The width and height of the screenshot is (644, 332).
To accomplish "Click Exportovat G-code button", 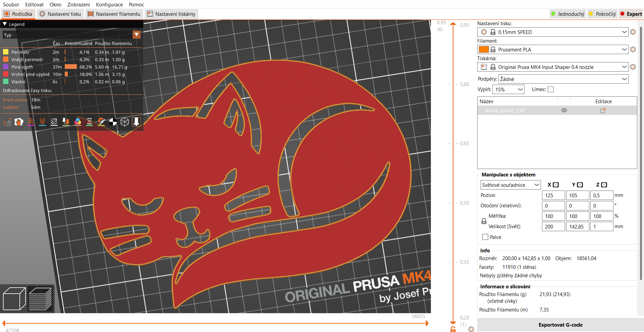I will (x=560, y=325).
